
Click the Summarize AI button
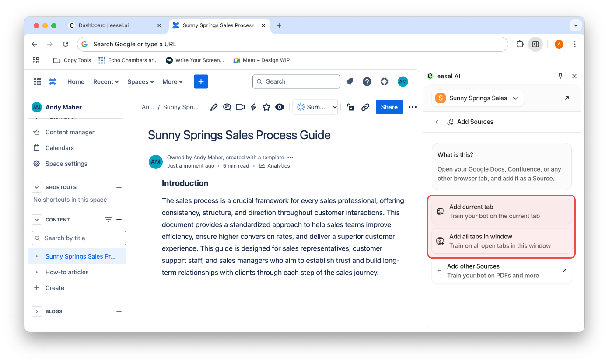(311, 107)
